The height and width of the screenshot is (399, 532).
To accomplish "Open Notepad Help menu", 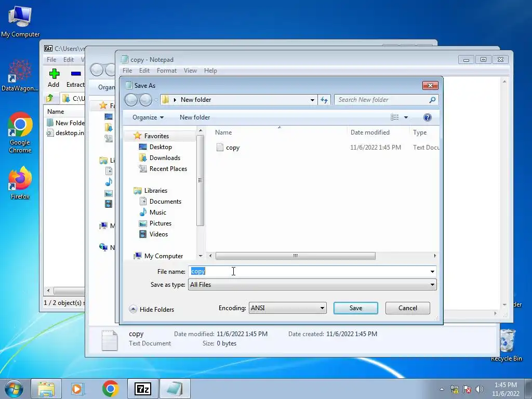I will coord(210,71).
